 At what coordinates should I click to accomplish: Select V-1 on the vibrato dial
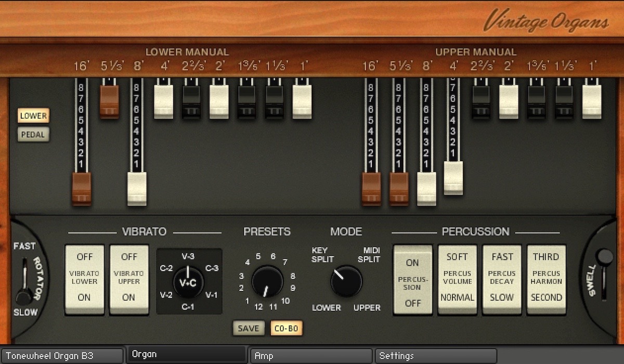(x=212, y=295)
